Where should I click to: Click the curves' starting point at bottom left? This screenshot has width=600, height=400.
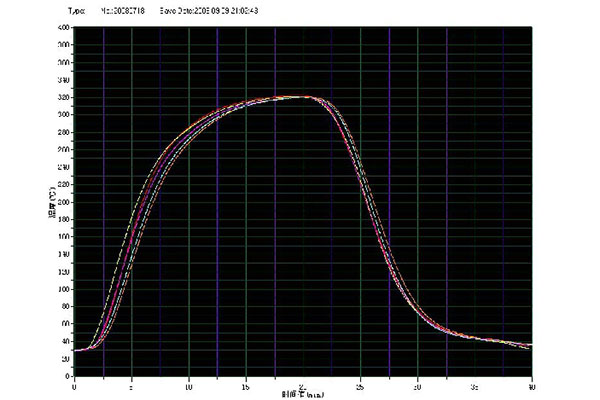(77, 350)
